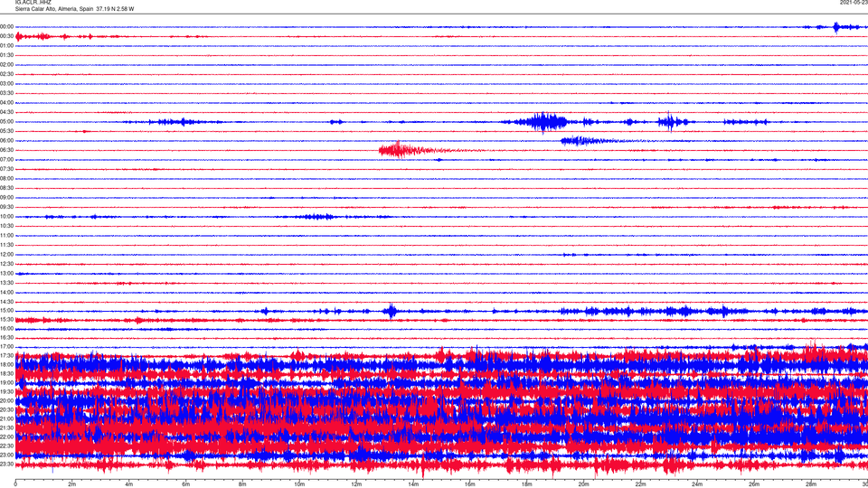
Task: Click the '16:00' time label
Action: pyautogui.click(x=6, y=329)
